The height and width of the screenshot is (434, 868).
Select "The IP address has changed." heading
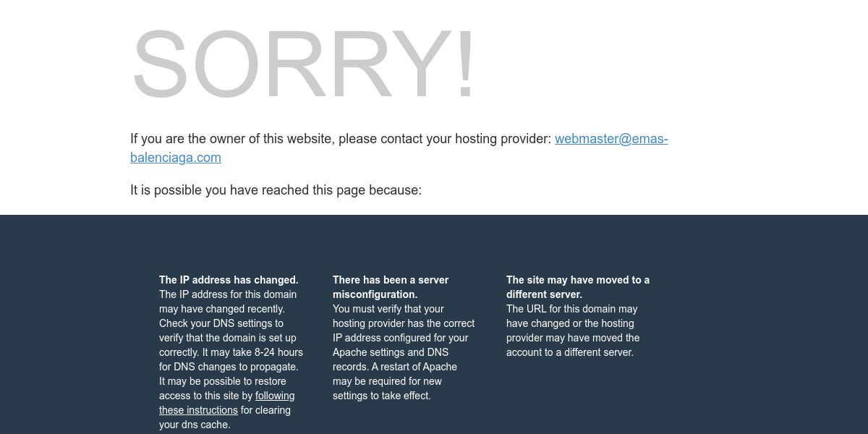(x=229, y=280)
